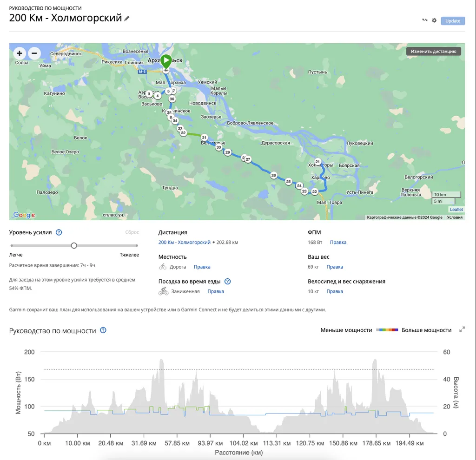The width and height of the screenshot is (476, 460).
Task: Click waypoint marker 26 on the map
Action: click(274, 175)
